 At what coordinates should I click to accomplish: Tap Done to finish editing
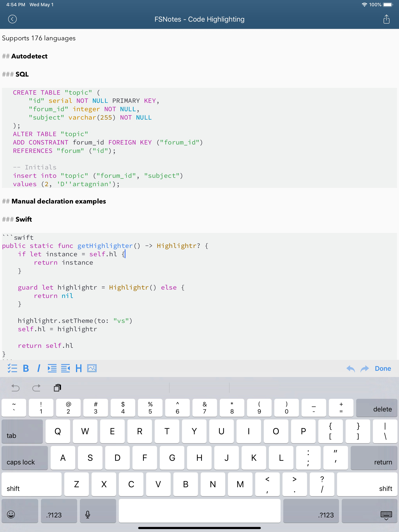click(x=383, y=368)
